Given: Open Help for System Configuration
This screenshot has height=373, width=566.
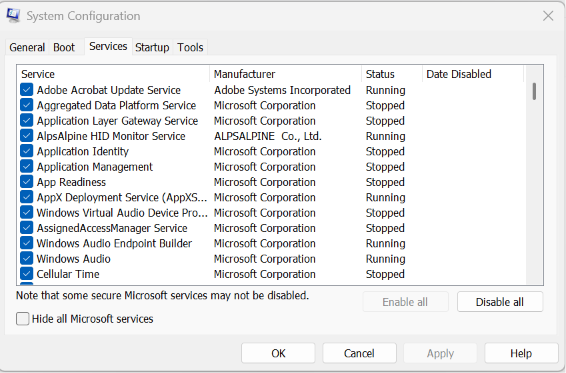Looking at the screenshot, I should (521, 353).
